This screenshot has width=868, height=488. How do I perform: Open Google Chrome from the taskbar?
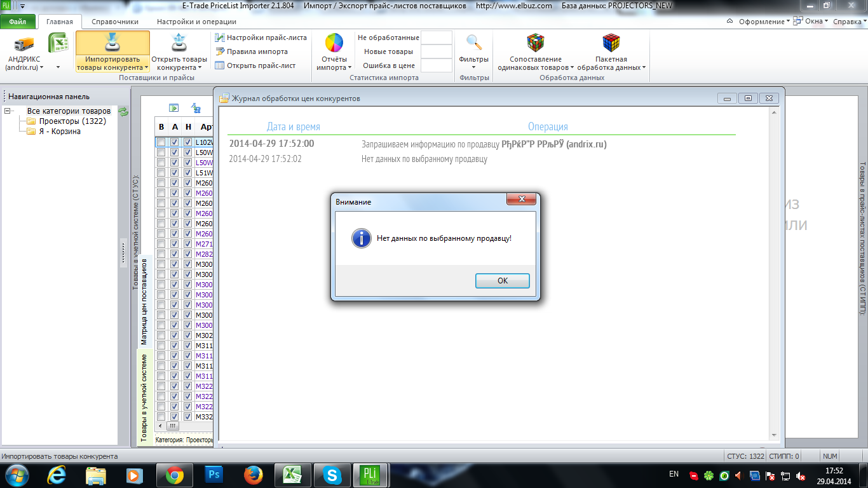[x=175, y=474]
